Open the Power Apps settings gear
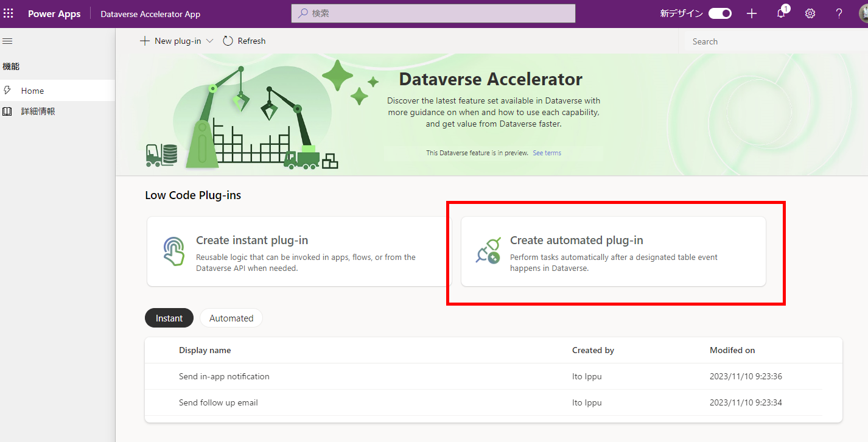Viewport: 868px width, 442px height. pyautogui.click(x=810, y=13)
